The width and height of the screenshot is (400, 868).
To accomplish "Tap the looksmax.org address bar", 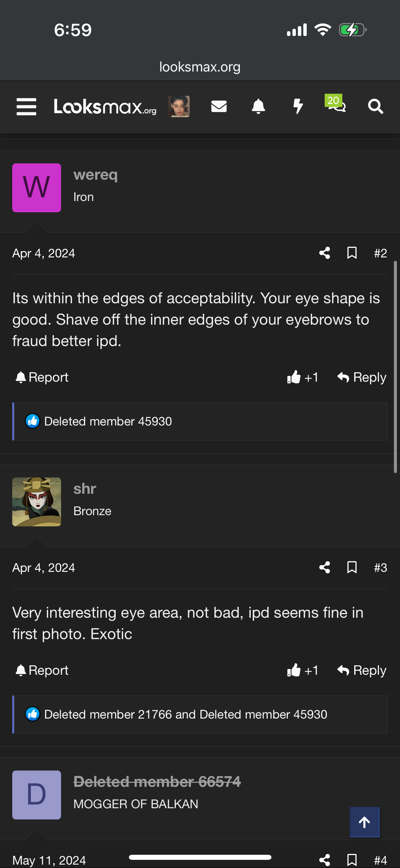I will pyautogui.click(x=200, y=67).
